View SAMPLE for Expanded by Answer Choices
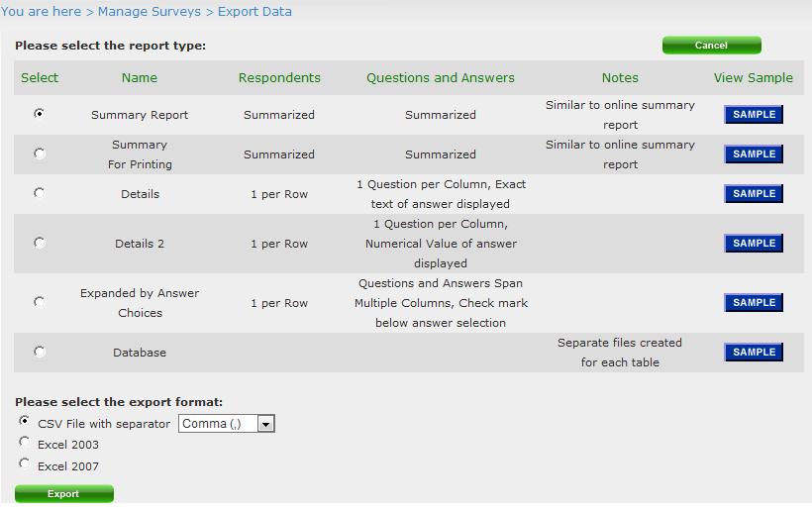Viewport: 812px width, 512px height. (x=754, y=302)
